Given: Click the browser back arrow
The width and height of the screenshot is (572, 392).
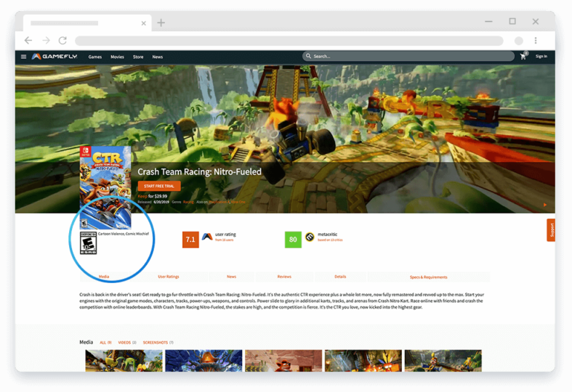Looking at the screenshot, I should (28, 41).
